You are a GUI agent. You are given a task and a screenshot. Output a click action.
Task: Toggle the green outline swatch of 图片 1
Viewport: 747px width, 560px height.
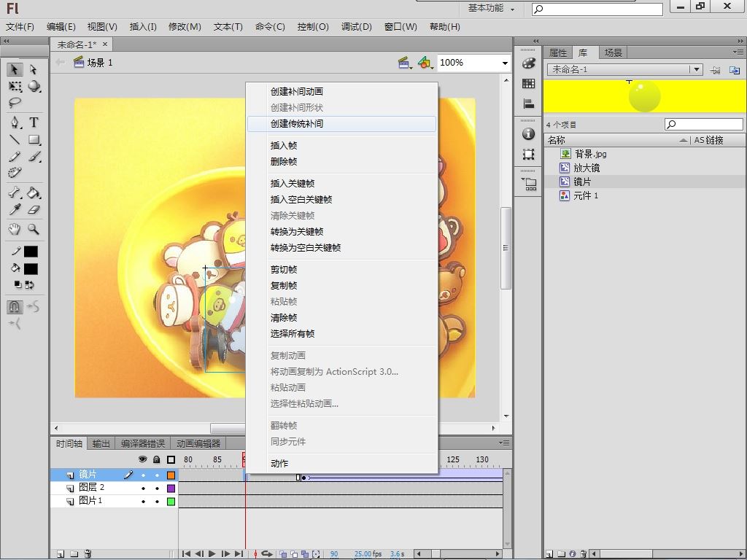tap(171, 502)
